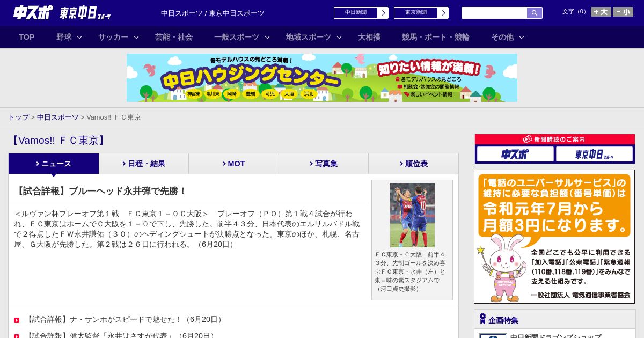Screen dimensions: 644x338
Task: Click the 中日ハウジングセンター banner ad
Action: click(x=322, y=78)
